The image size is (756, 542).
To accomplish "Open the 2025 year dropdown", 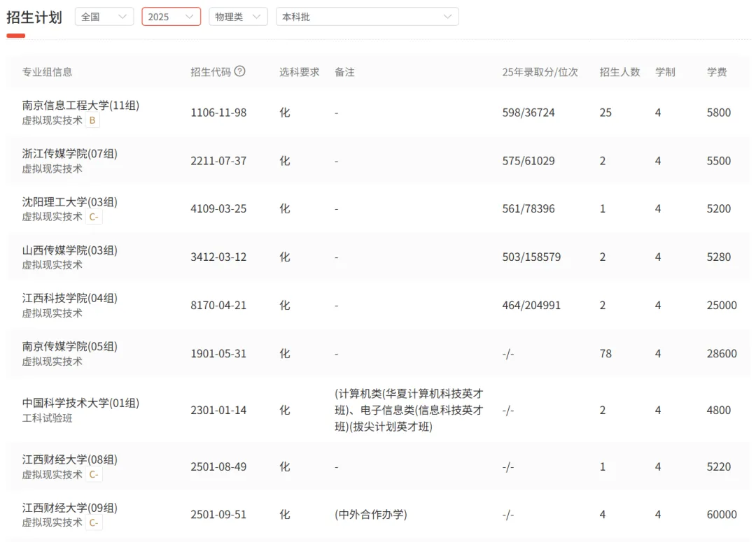I will click(170, 16).
